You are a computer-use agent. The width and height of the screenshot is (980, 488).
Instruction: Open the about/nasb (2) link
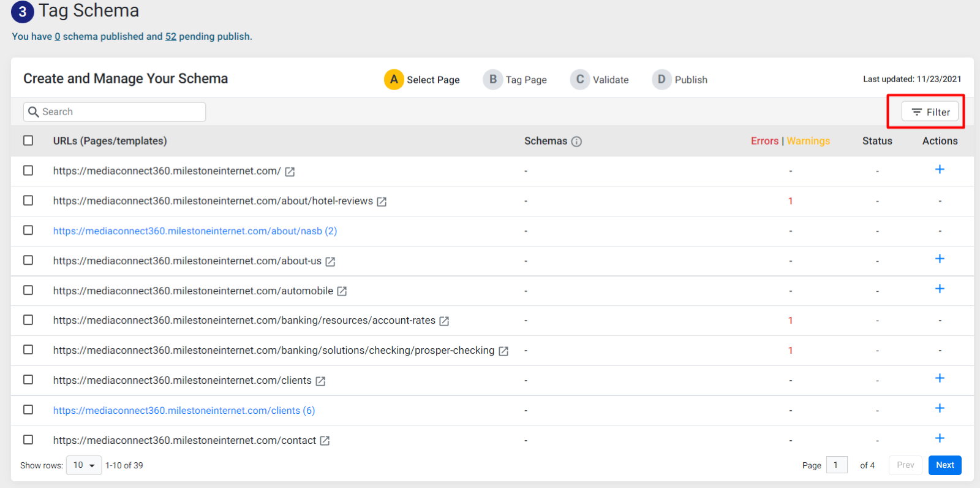coord(195,231)
